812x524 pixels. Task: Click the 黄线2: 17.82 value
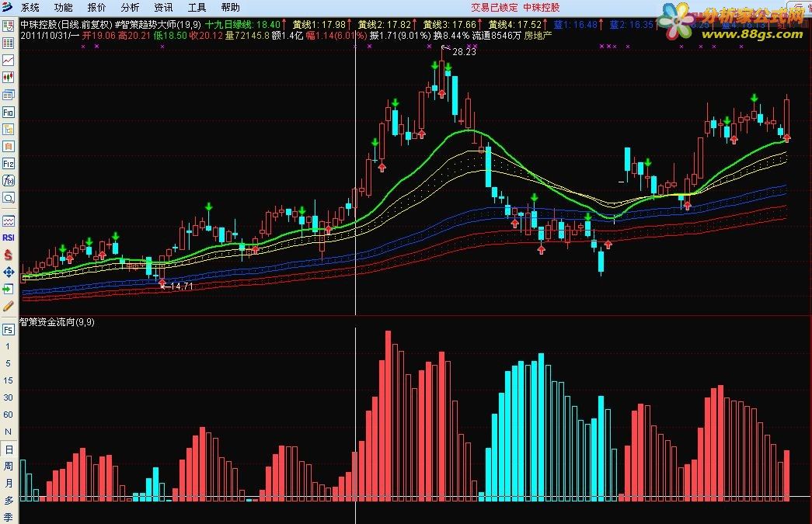coord(385,24)
